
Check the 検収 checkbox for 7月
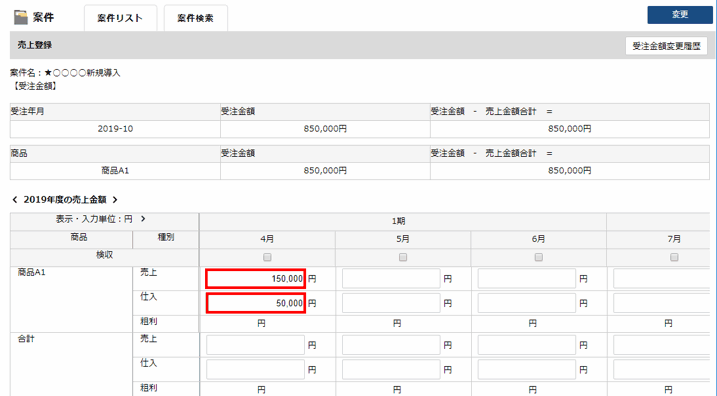pos(674,257)
